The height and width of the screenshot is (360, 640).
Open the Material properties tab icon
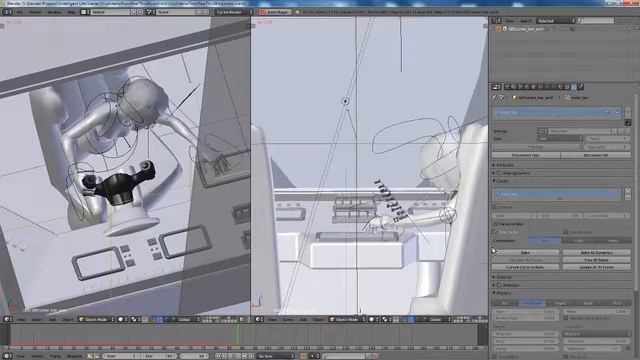(560, 87)
